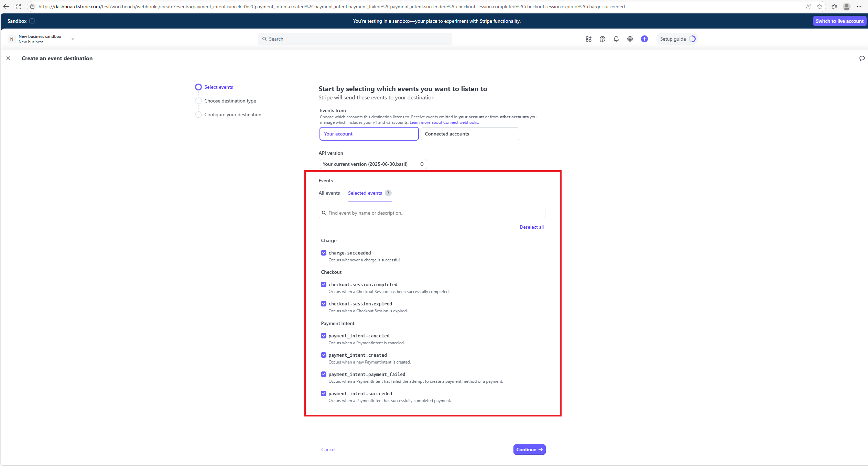This screenshot has height=466, width=868.
Task: Open the API version dropdown
Action: pyautogui.click(x=373, y=164)
